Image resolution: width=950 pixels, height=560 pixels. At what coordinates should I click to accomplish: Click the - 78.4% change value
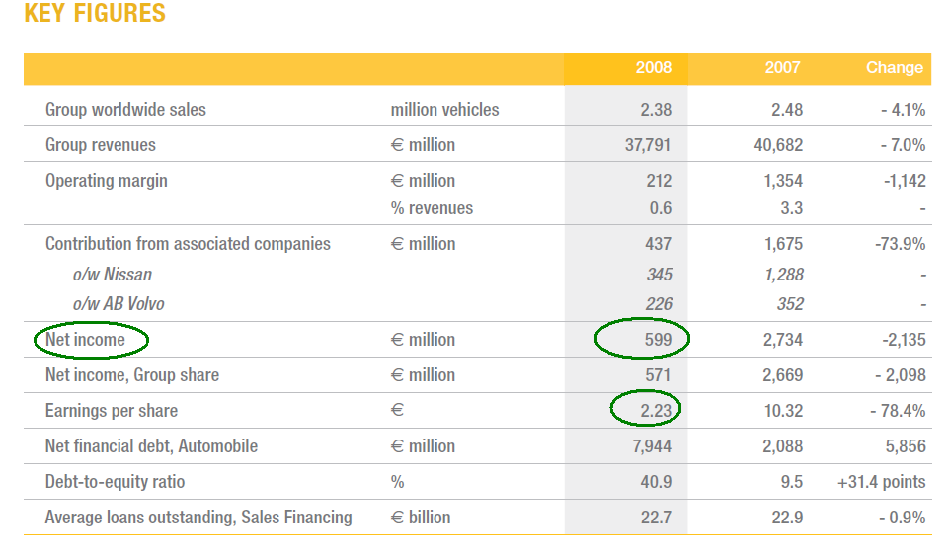[898, 411]
